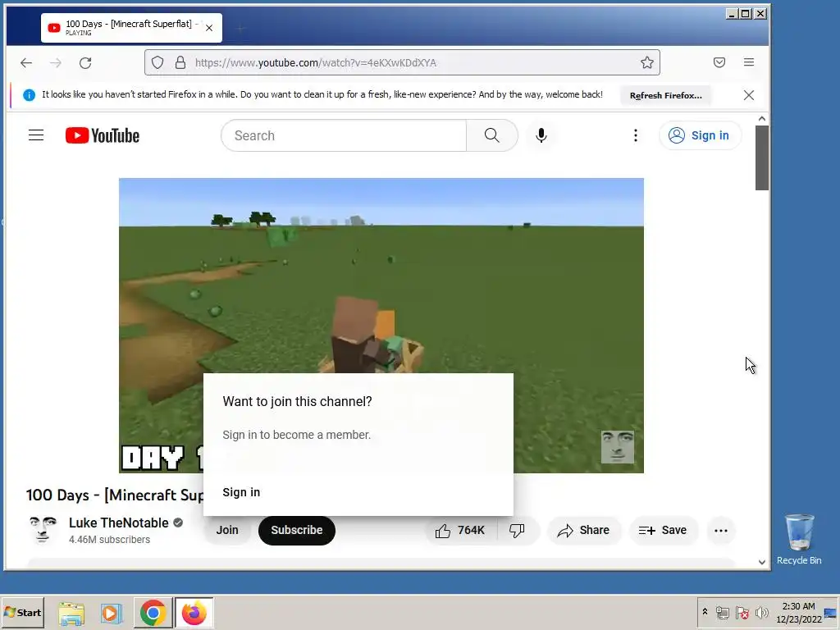Open the Action Center flag icon
The image size is (840, 630).
(x=742, y=612)
